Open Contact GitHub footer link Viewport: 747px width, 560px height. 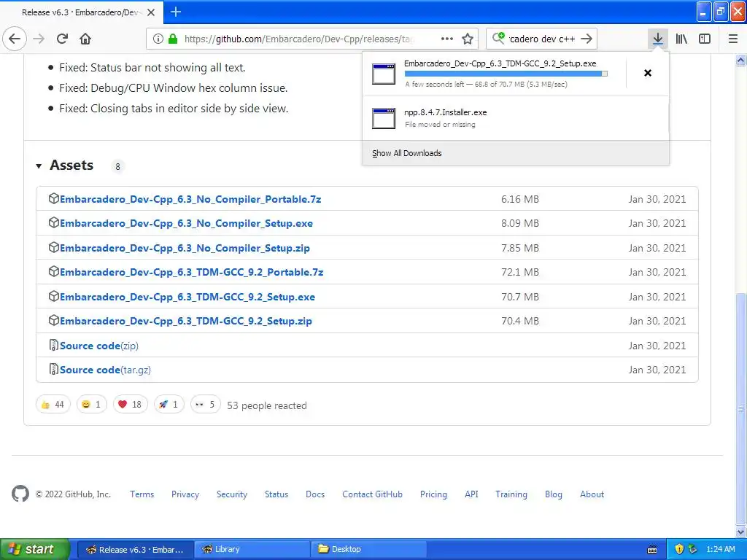[372, 494]
